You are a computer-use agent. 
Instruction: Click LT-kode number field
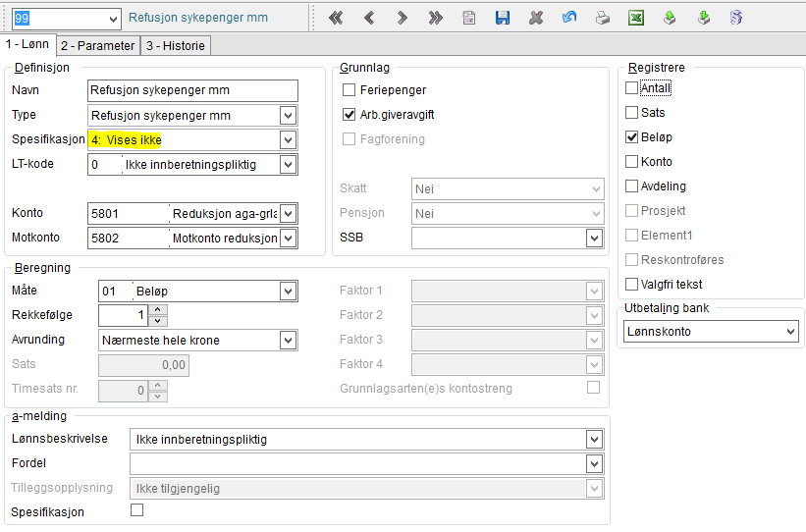(105, 165)
